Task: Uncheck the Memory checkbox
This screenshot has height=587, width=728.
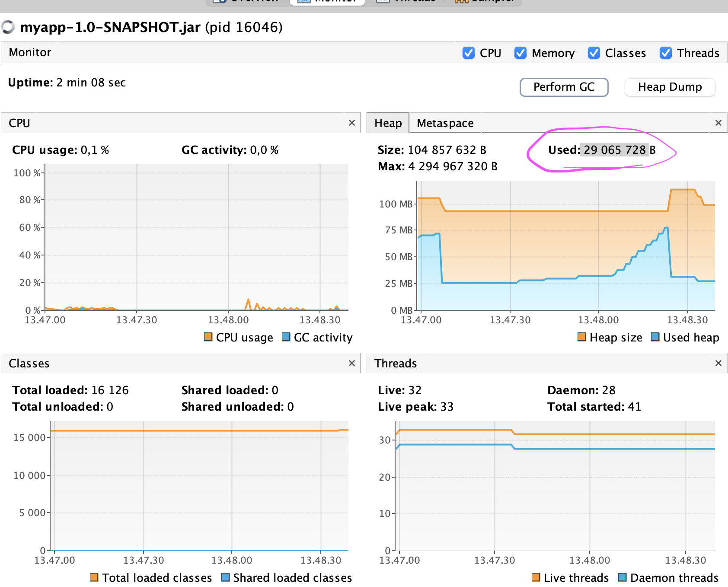Action: pyautogui.click(x=520, y=53)
